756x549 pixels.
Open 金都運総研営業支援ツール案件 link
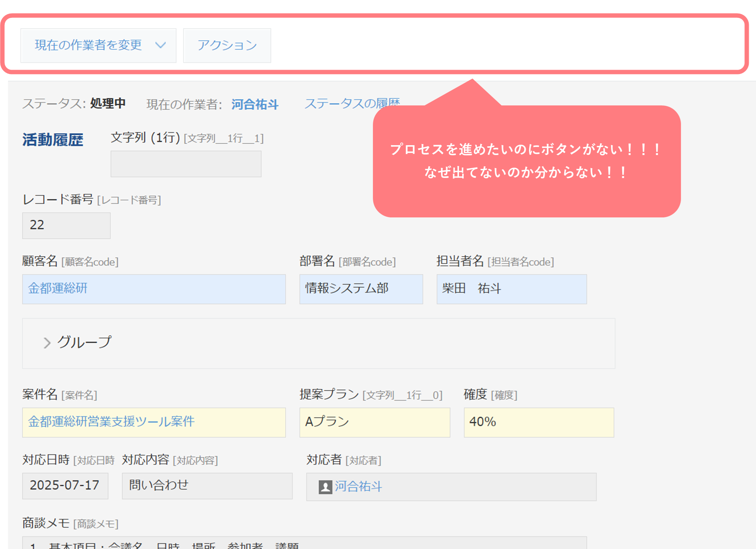[x=111, y=421]
